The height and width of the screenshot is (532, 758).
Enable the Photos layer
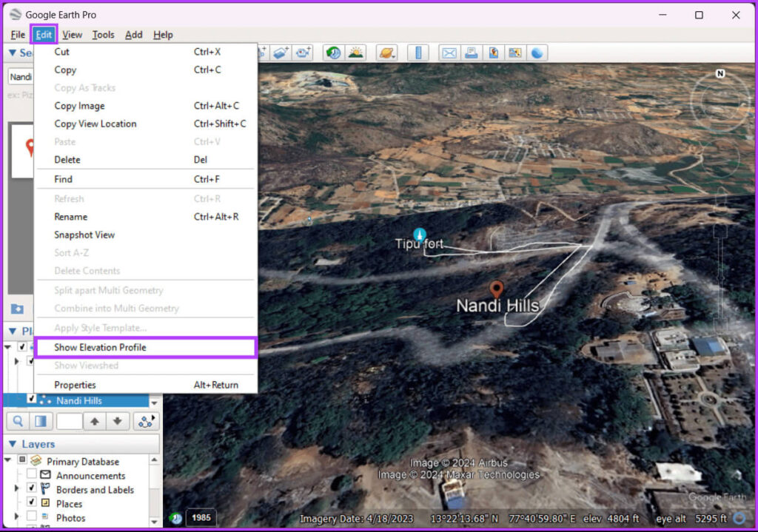(x=32, y=518)
